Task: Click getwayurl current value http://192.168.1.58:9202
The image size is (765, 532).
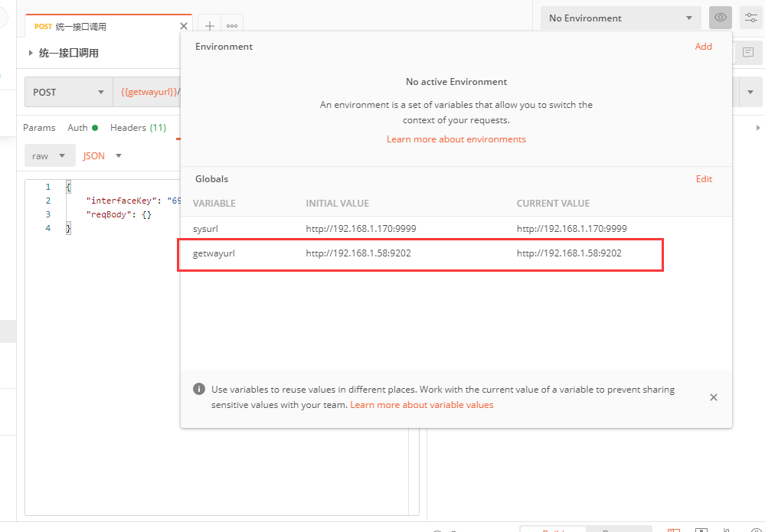Action: 569,253
